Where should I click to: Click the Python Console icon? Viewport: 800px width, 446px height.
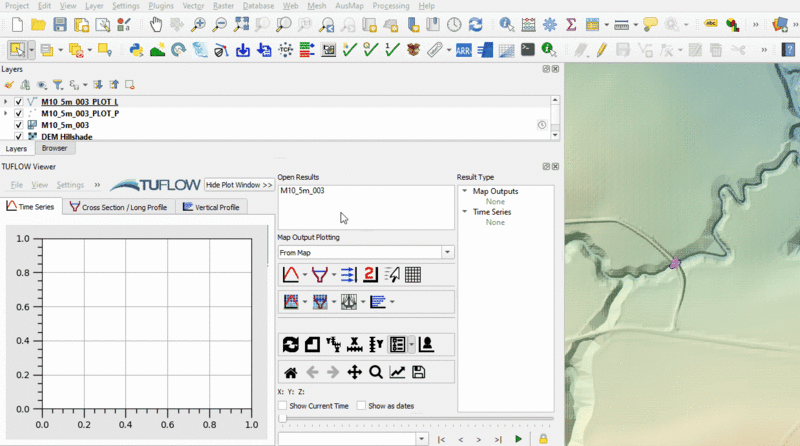pos(137,49)
